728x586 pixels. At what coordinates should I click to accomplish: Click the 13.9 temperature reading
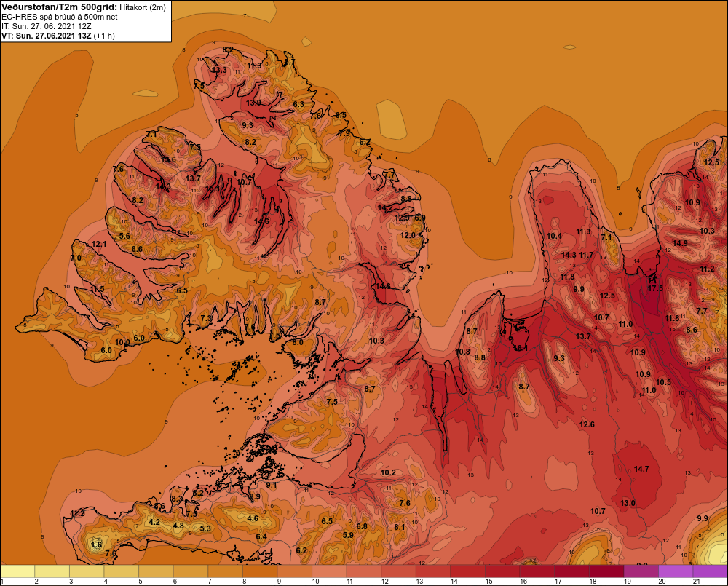coord(253,103)
